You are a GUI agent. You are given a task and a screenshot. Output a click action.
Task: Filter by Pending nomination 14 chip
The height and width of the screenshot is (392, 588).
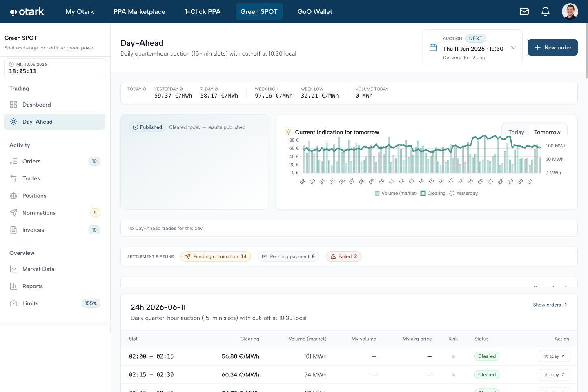216,256
